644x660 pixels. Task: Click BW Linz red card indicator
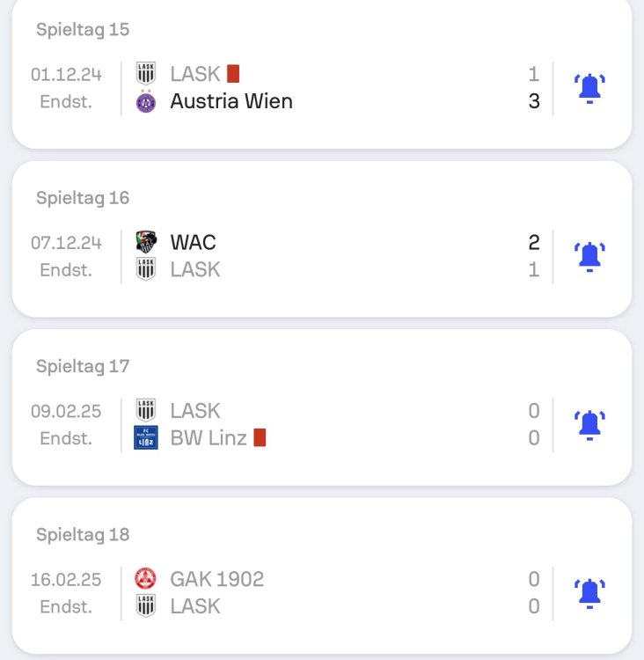[x=260, y=437]
